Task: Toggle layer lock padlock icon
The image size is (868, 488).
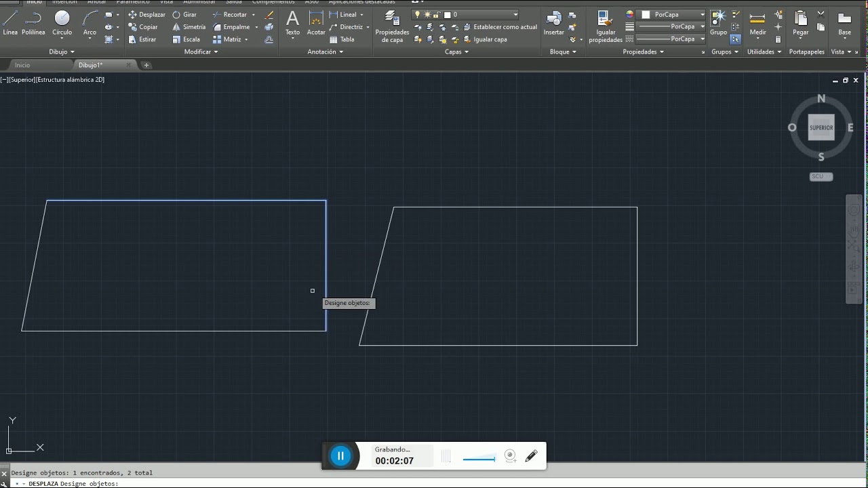Action: pos(437,15)
